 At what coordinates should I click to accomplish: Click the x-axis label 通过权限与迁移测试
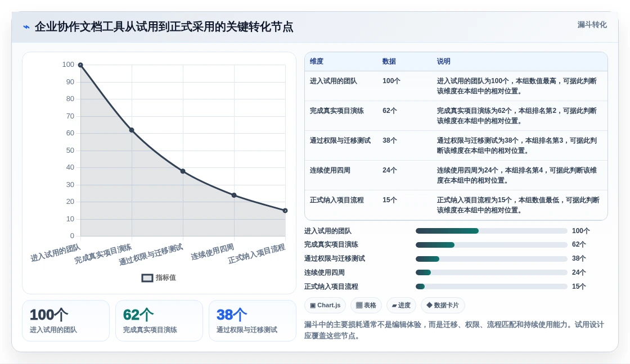pyautogui.click(x=151, y=254)
